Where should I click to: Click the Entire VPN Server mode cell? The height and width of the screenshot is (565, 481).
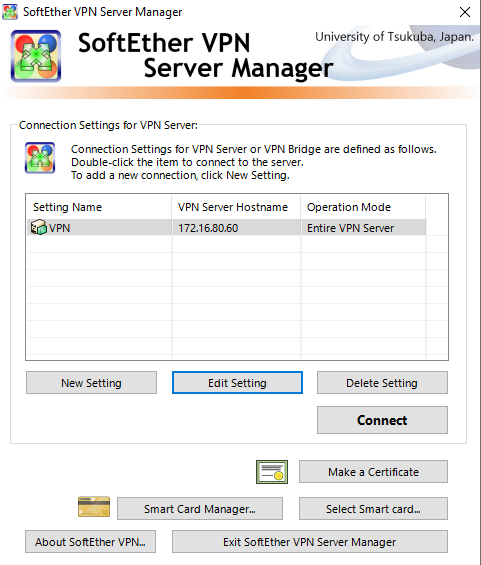364,228
